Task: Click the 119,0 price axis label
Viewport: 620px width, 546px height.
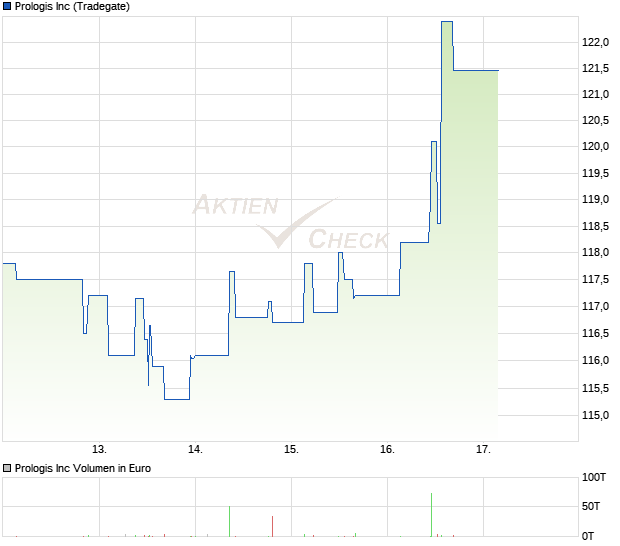Action: click(595, 199)
